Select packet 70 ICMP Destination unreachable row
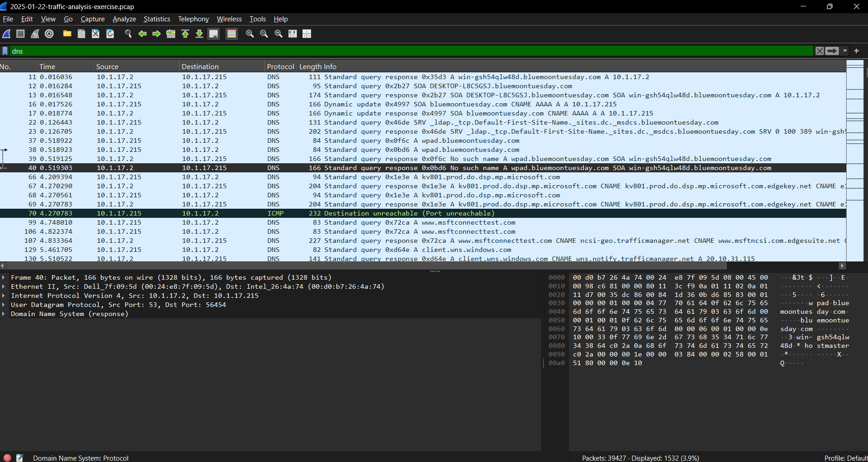Viewport: 868px width, 462px height. (423, 213)
